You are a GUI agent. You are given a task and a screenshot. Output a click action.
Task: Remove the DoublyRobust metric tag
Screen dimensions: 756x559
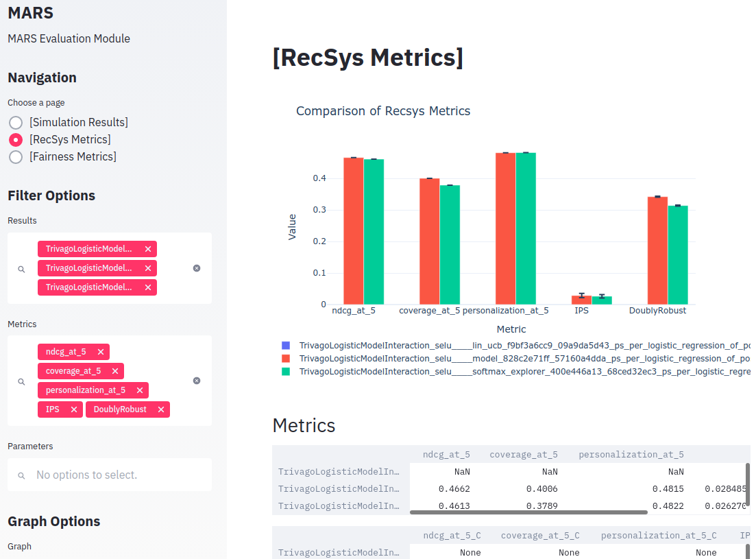[x=161, y=409]
